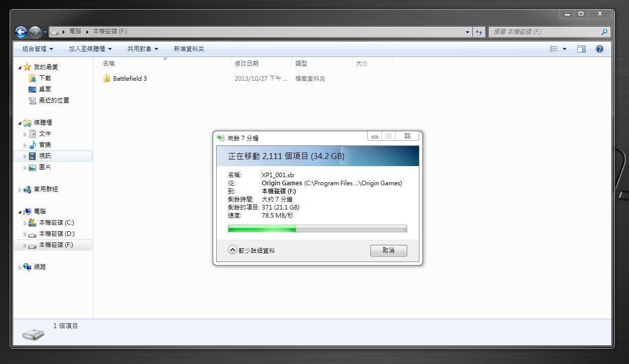This screenshot has width=629, height=364.
Task: Open 本機磁碟 (C:) in the tree
Action: click(57, 223)
